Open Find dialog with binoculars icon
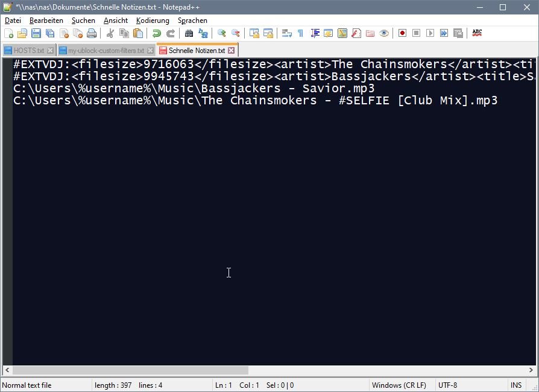 [189, 33]
